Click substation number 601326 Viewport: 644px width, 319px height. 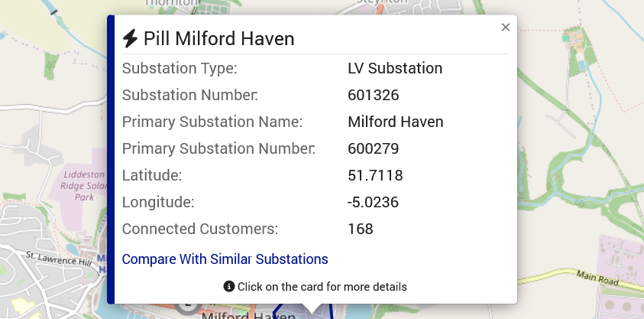pos(373,96)
